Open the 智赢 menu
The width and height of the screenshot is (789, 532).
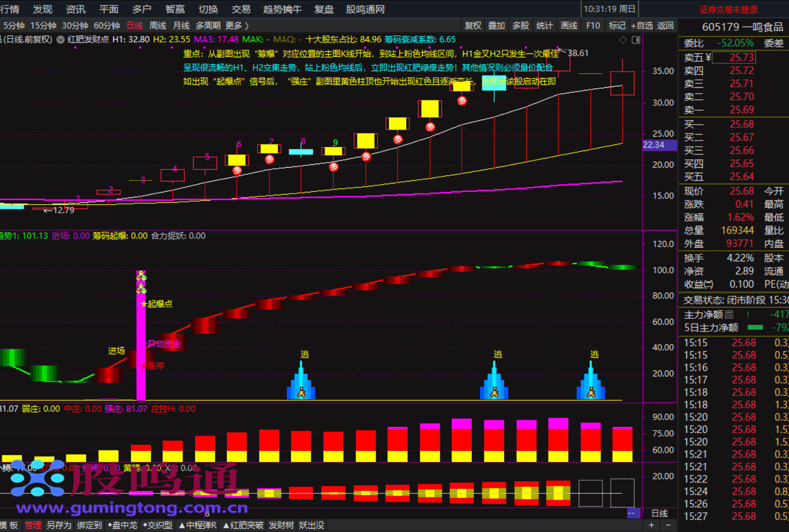(x=175, y=9)
